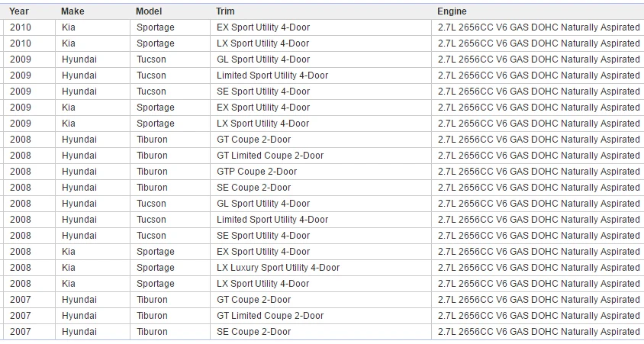644x344 pixels.
Task: Select 2008 Tiburon GT Limited Coupe trim
Action: (x=320, y=156)
